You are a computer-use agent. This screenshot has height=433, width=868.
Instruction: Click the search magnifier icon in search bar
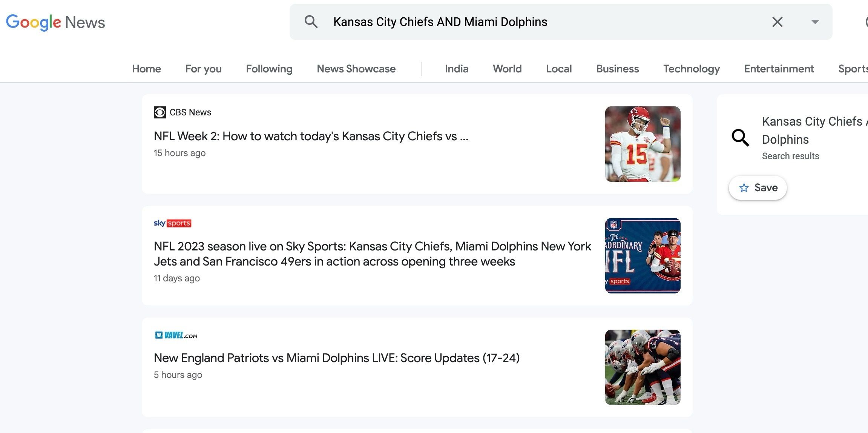pyautogui.click(x=311, y=22)
